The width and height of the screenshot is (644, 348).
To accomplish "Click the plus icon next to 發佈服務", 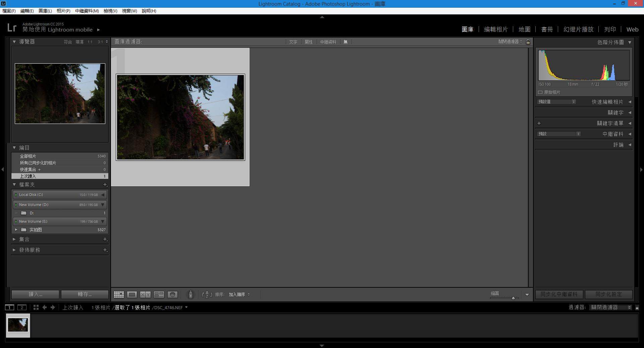I will tap(105, 250).
